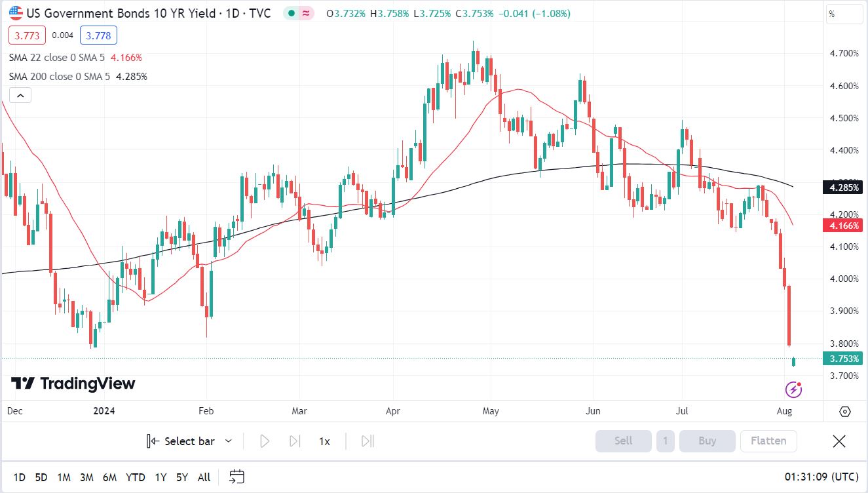Step forward one bar in replay
Image resolution: width=868 pixels, height=493 pixels.
pos(295,441)
